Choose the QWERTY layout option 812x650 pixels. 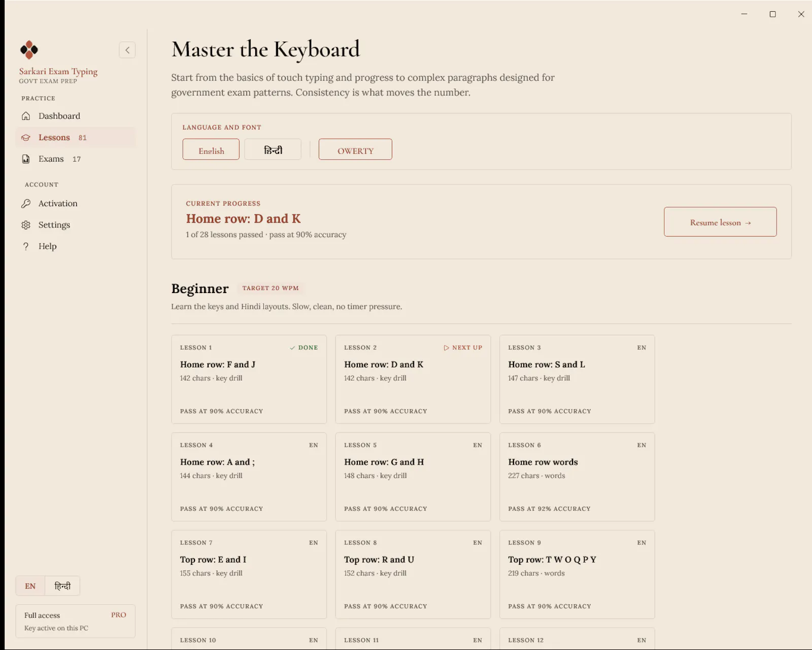coord(355,149)
